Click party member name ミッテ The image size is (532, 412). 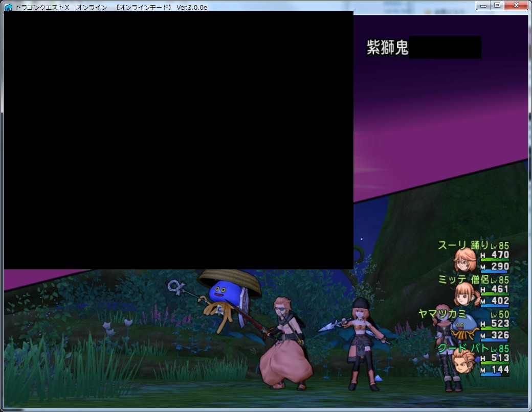click(452, 280)
